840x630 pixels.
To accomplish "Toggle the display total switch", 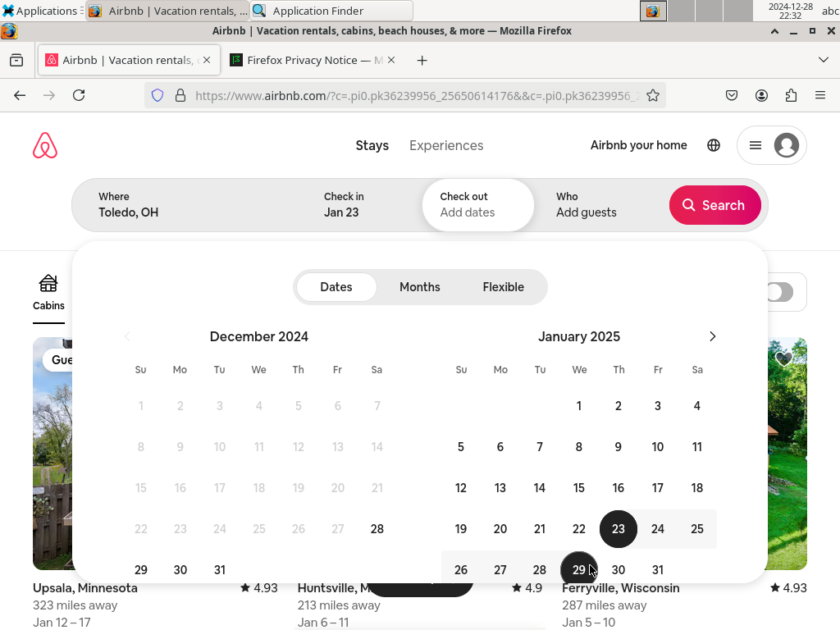I will 779,293.
